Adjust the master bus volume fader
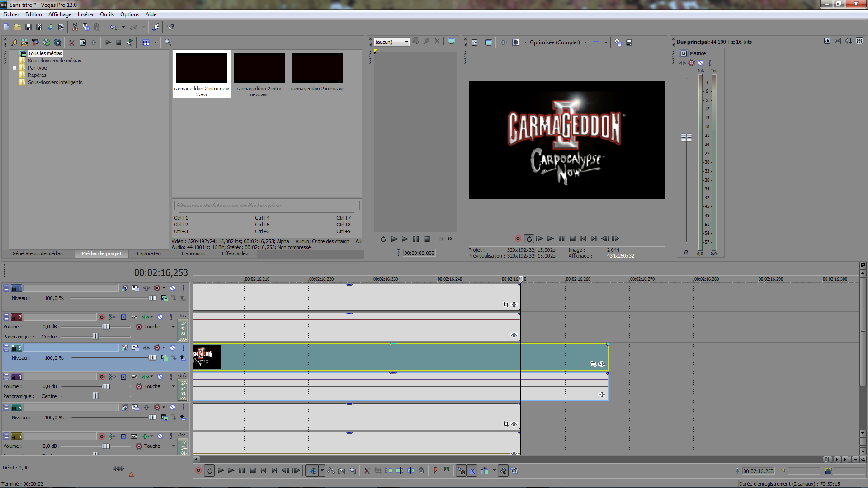The image size is (868, 488). [686, 137]
